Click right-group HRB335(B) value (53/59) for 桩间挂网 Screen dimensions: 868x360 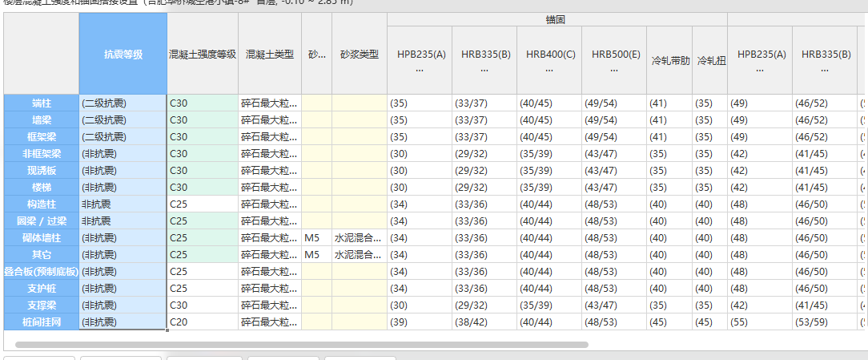(x=825, y=322)
